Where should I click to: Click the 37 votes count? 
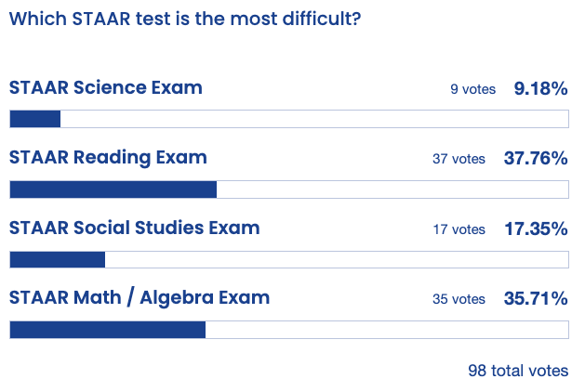pos(459,159)
